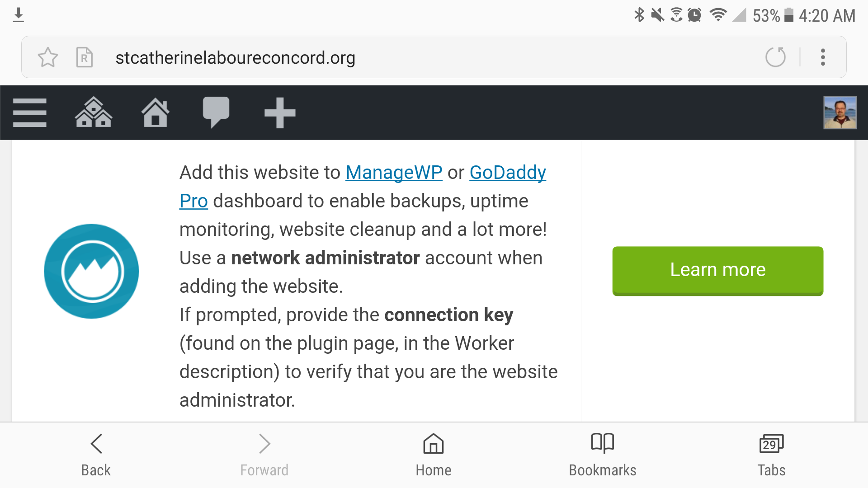Image resolution: width=868 pixels, height=488 pixels.
Task: Go to site home house icon
Action: point(155,113)
